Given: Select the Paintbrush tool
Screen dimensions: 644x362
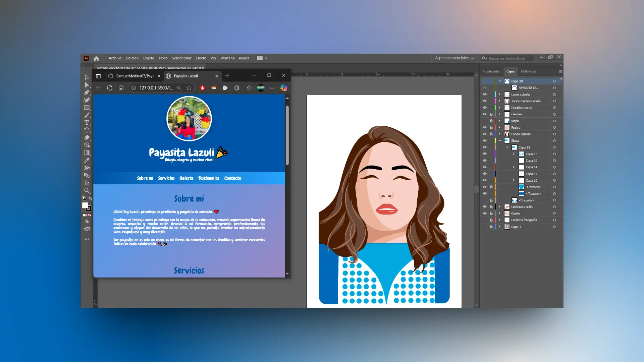Looking at the screenshot, I should pyautogui.click(x=87, y=115).
